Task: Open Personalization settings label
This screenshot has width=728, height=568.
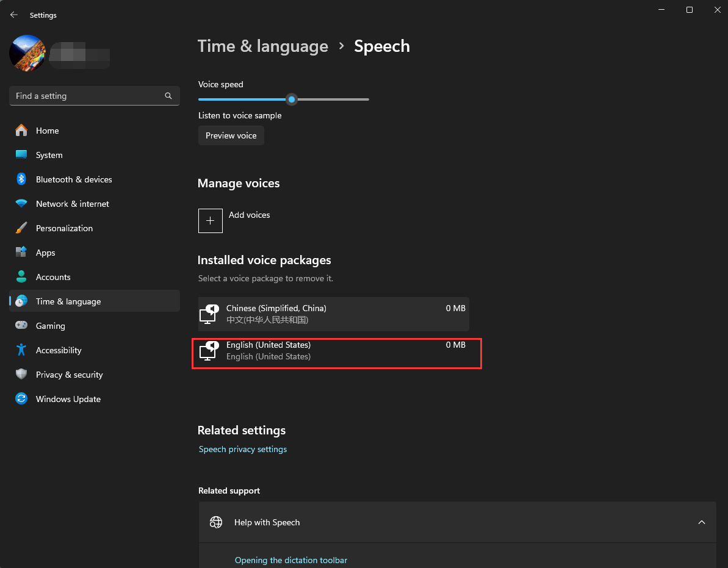Action: tap(64, 228)
